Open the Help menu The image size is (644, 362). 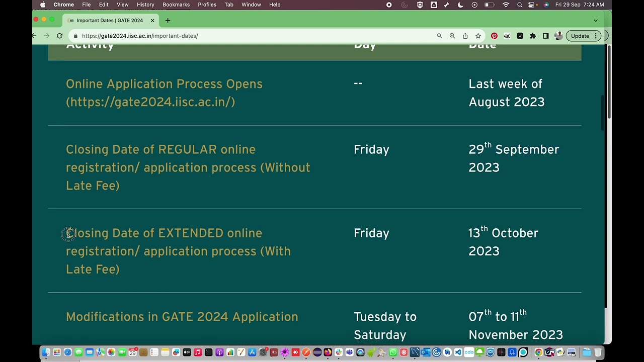[275, 5]
